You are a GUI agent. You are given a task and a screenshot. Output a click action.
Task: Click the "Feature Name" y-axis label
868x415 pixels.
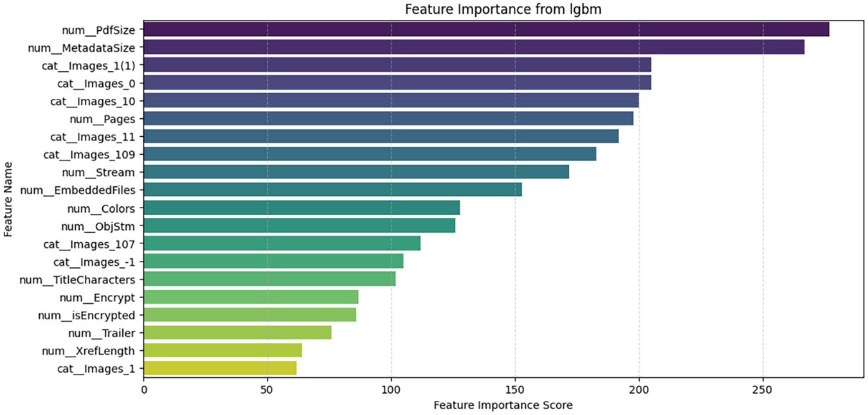pyautogui.click(x=8, y=199)
